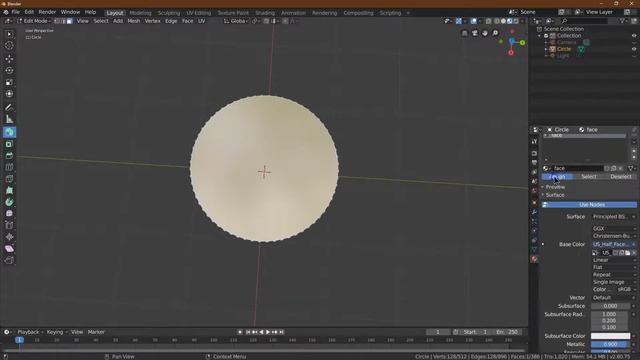Open the Christensen-Burley subsurface method dropdown
Viewport: 640px width, 360px height.
tap(613, 236)
